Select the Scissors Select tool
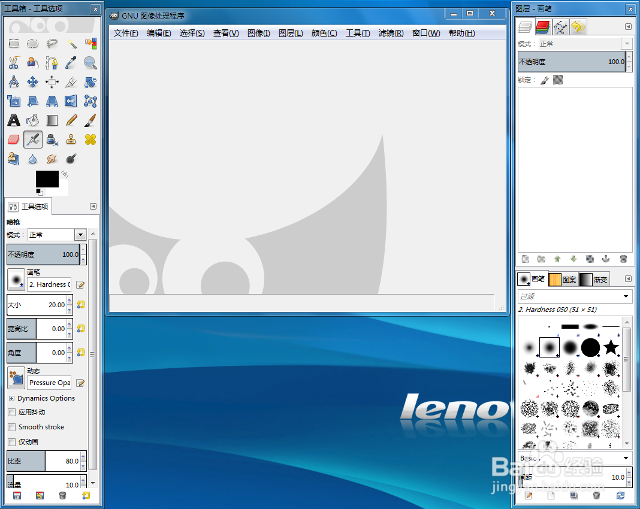 coord(14,62)
